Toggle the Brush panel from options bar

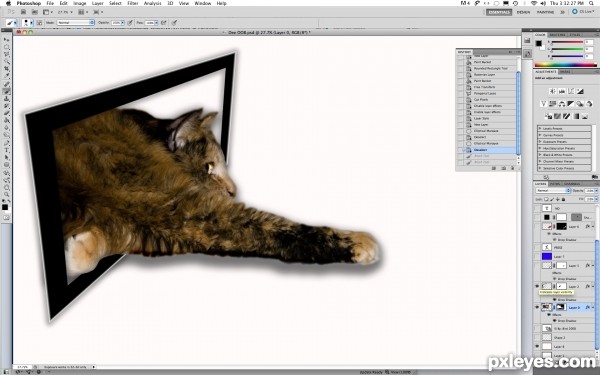pos(39,23)
